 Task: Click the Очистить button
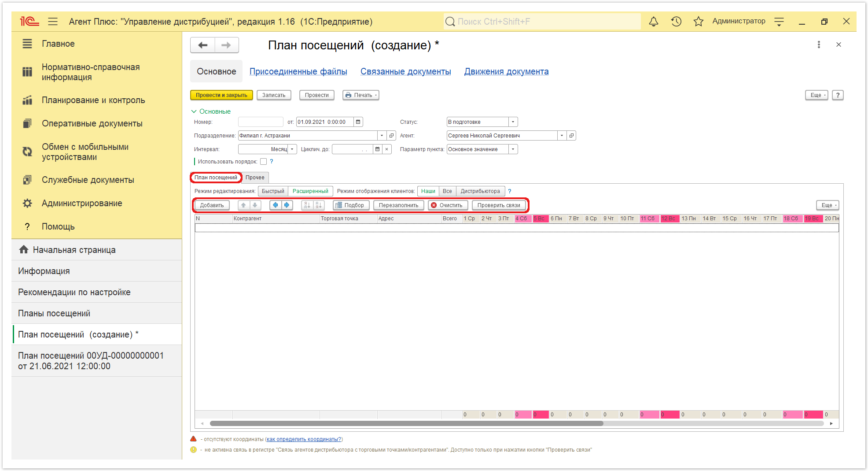(x=447, y=205)
